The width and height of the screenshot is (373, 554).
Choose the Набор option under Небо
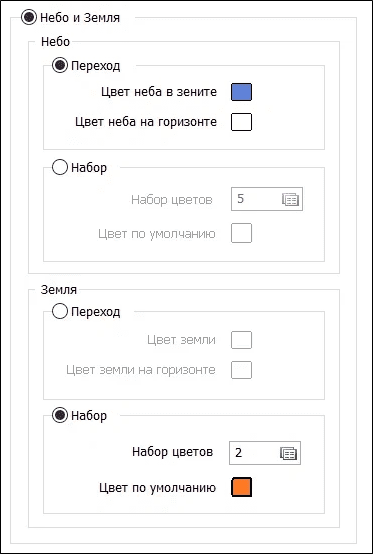pyautogui.click(x=59, y=167)
